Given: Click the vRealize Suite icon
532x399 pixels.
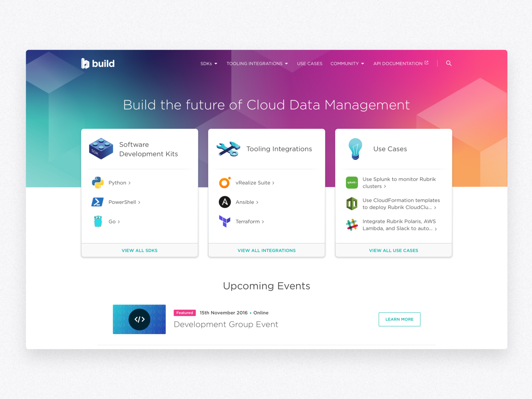Looking at the screenshot, I should pyautogui.click(x=224, y=183).
